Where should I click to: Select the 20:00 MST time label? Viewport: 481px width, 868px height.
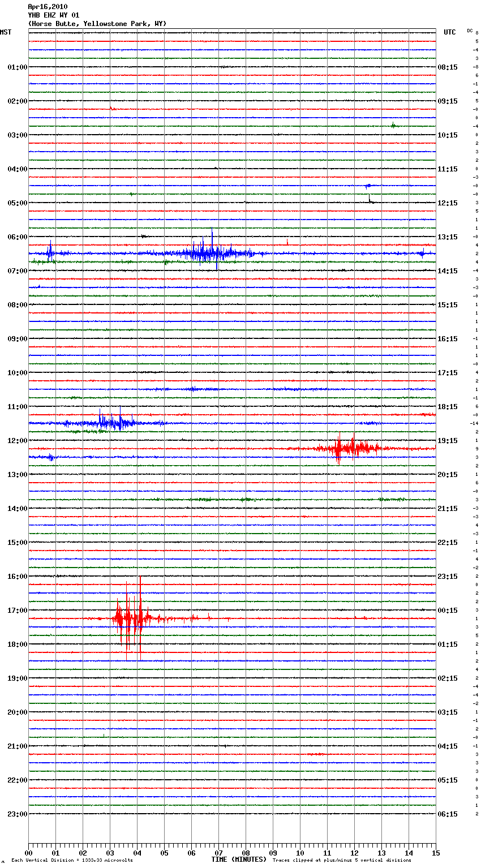coord(18,712)
